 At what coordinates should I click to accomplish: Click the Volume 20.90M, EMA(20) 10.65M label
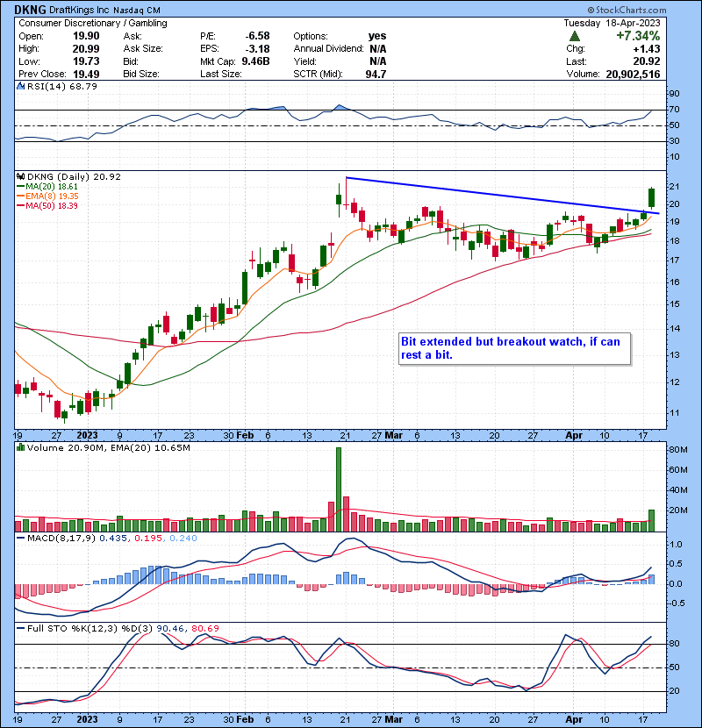click(108, 447)
